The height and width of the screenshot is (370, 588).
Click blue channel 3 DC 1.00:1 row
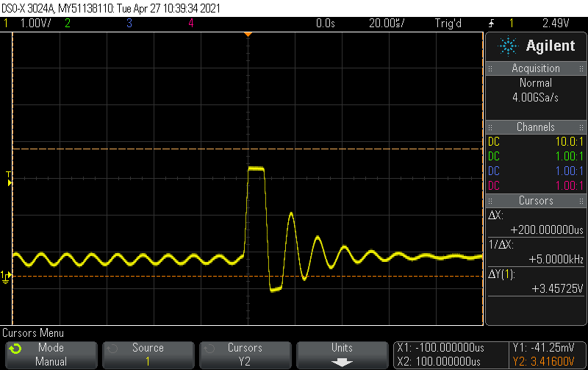click(536, 171)
